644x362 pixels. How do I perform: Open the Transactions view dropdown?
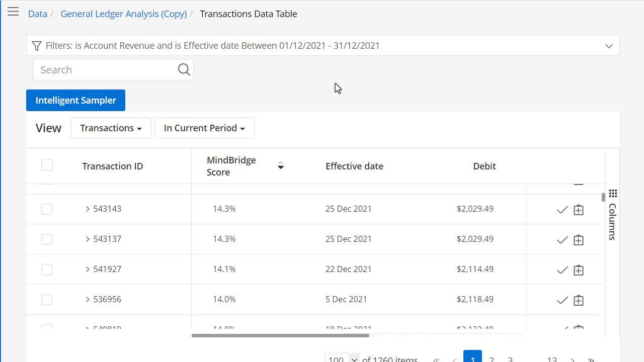[111, 128]
